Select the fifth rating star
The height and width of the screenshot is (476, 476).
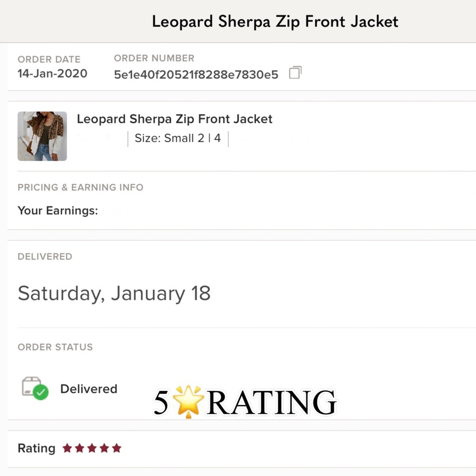[x=117, y=447]
